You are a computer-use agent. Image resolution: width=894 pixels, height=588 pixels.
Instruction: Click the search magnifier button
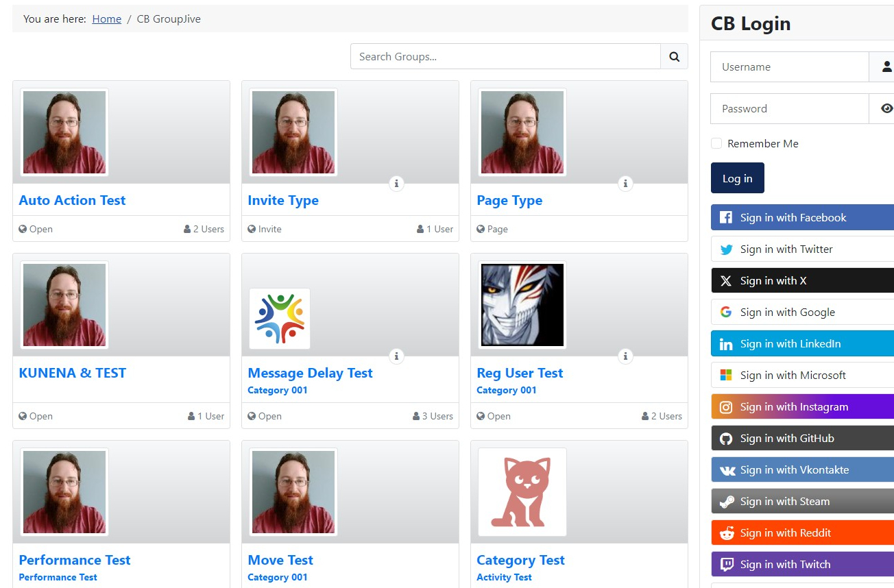tap(674, 56)
